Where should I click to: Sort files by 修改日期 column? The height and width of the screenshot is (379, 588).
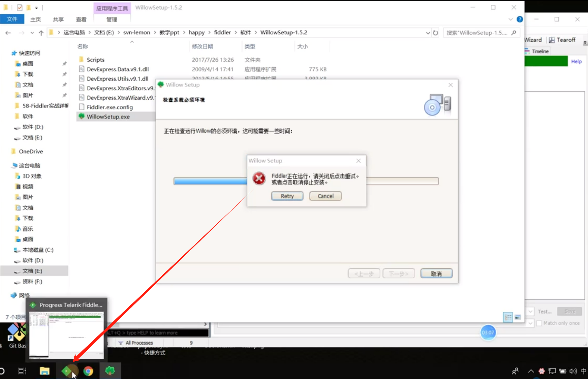(202, 46)
